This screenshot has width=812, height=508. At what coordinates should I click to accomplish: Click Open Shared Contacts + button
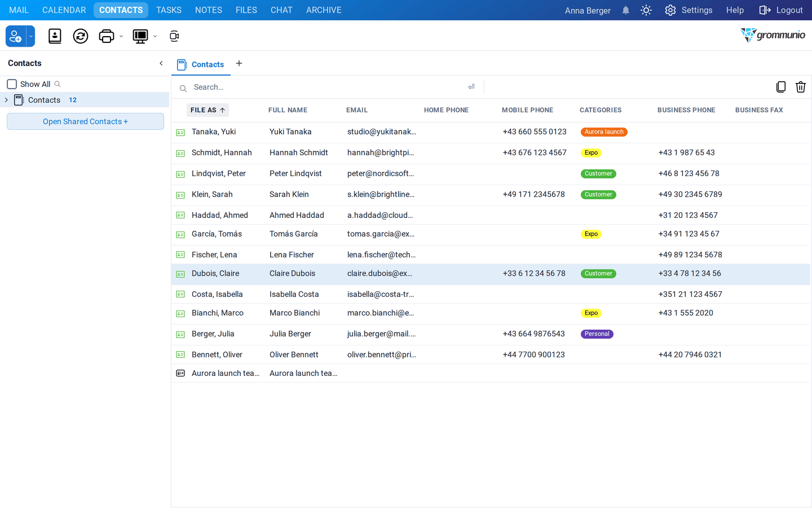pos(85,121)
